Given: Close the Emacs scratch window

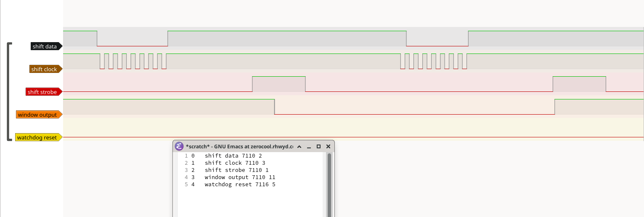Looking at the screenshot, I should pyautogui.click(x=329, y=147).
